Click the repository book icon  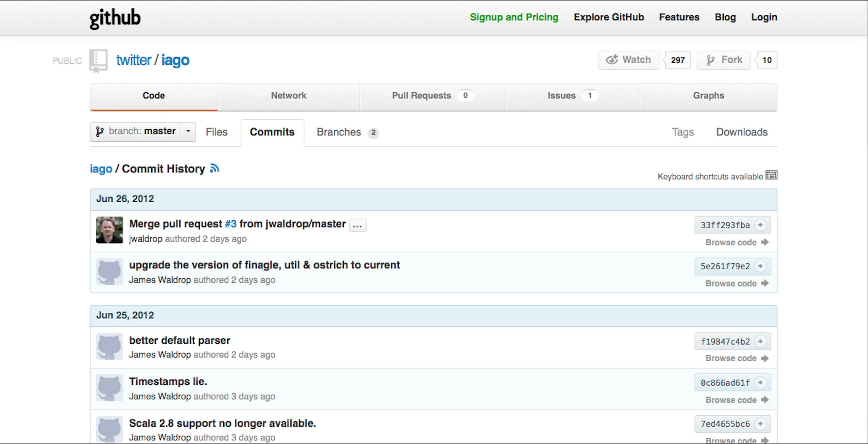click(x=98, y=61)
